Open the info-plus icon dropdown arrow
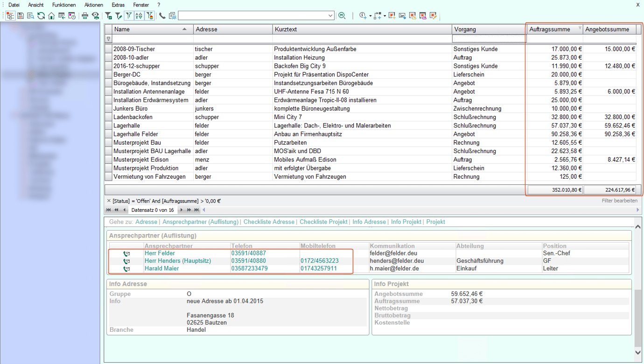 coord(370,16)
